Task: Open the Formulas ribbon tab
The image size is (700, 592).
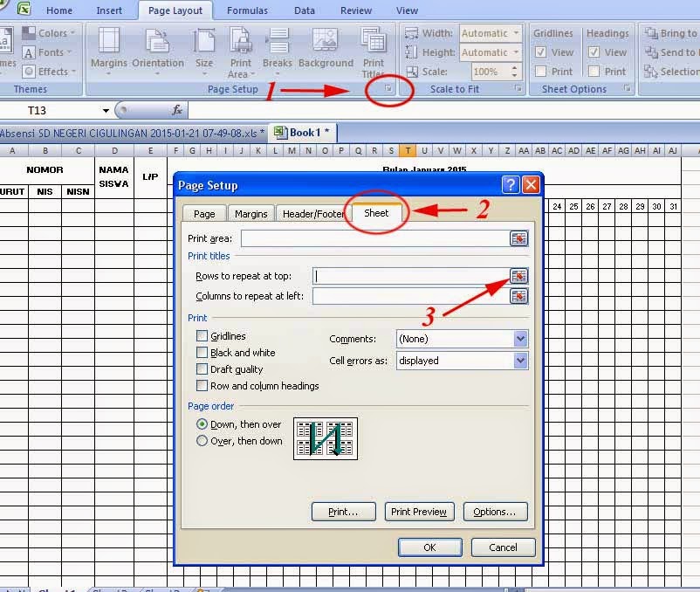Action: (x=247, y=10)
